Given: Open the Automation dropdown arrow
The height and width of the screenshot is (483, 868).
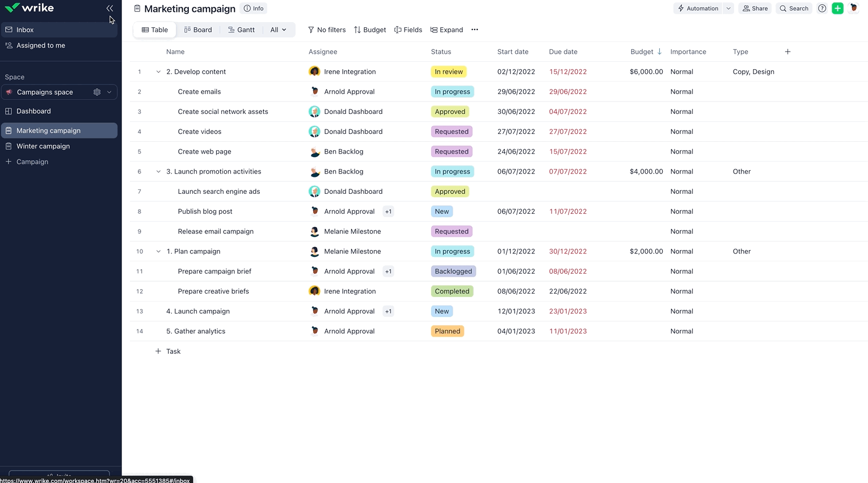Looking at the screenshot, I should tap(728, 9).
